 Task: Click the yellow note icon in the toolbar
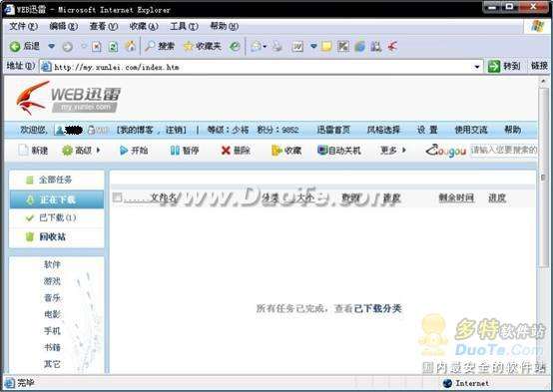326,47
